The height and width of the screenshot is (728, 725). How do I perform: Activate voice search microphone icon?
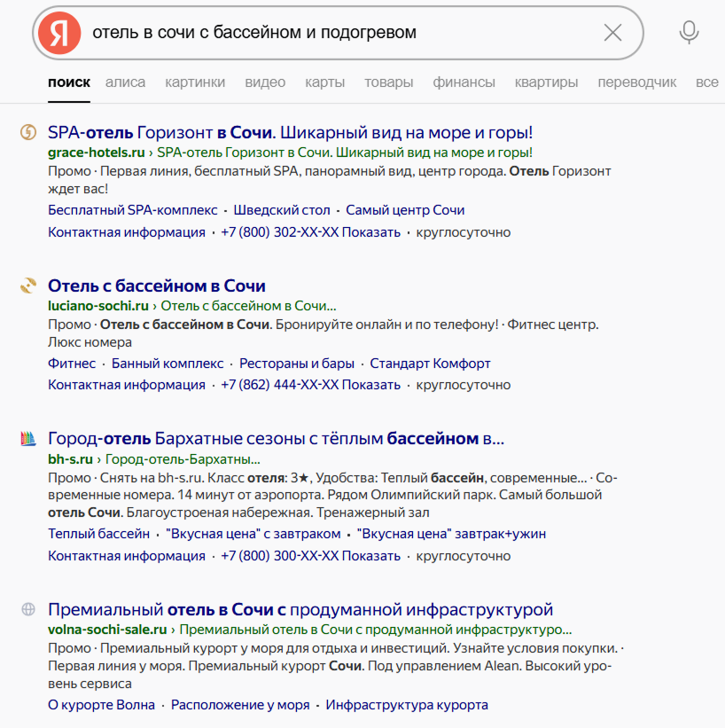(x=689, y=33)
